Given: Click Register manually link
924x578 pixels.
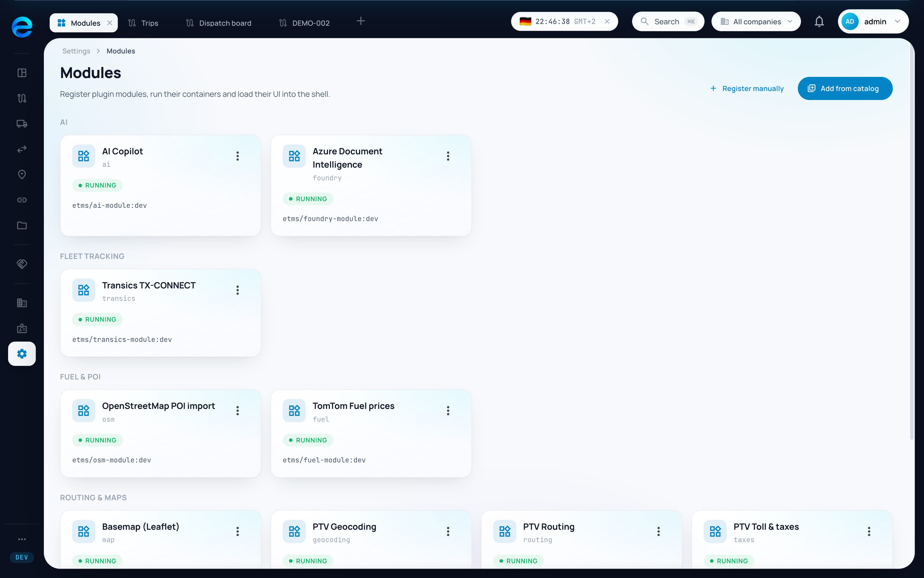Looking at the screenshot, I should pos(747,88).
